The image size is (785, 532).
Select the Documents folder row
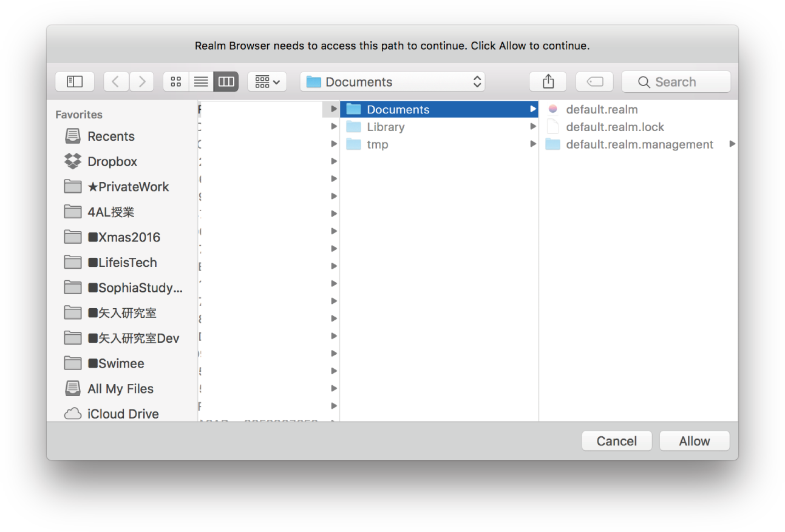[439, 109]
